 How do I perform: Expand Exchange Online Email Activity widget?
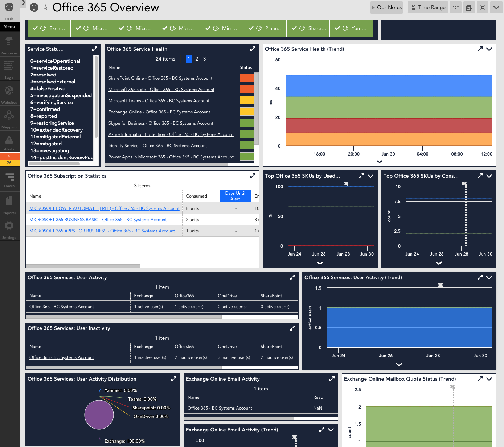[x=332, y=379]
